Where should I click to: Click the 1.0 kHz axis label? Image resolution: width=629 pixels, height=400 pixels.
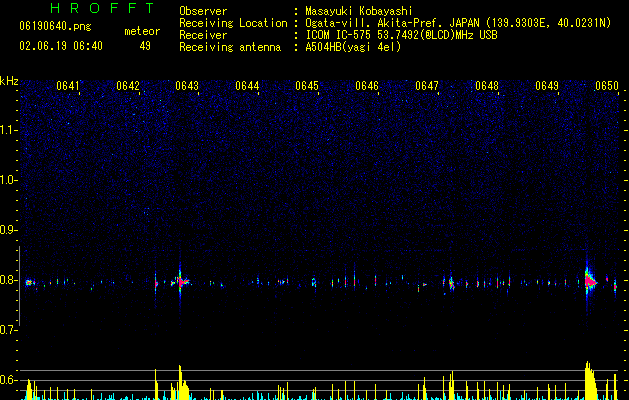(x=9, y=180)
